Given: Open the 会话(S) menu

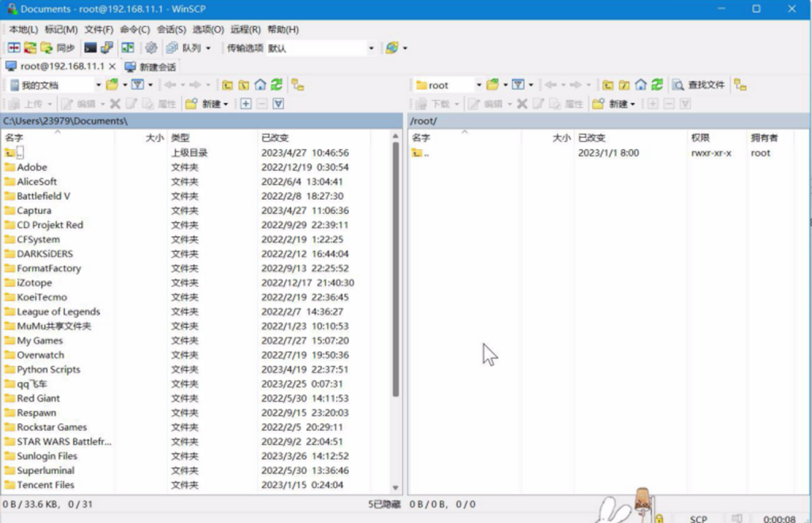Looking at the screenshot, I should pos(171,29).
